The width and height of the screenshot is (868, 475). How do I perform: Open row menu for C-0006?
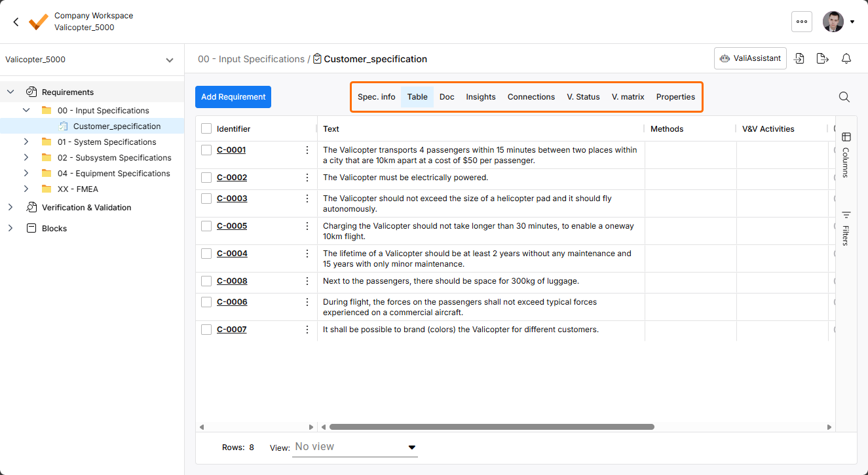tap(307, 302)
